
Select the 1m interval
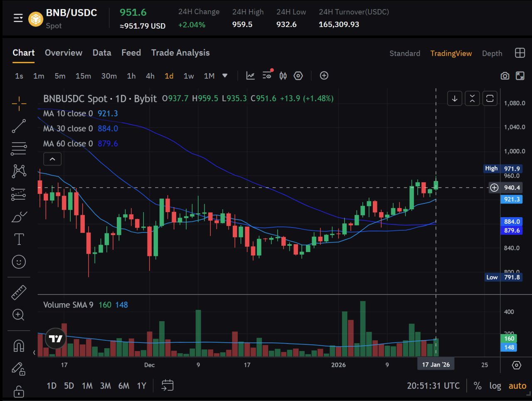tap(39, 76)
